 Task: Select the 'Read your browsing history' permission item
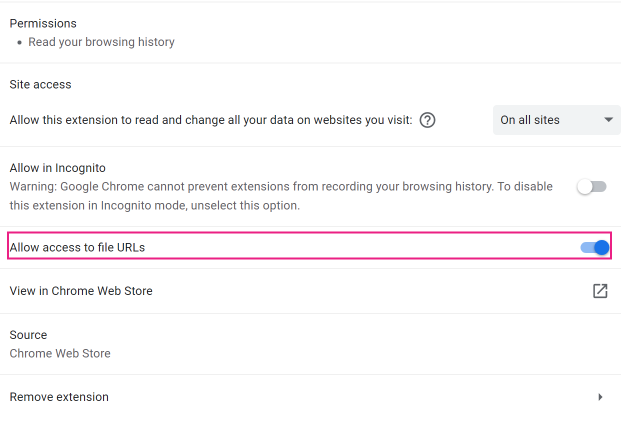[x=101, y=42]
